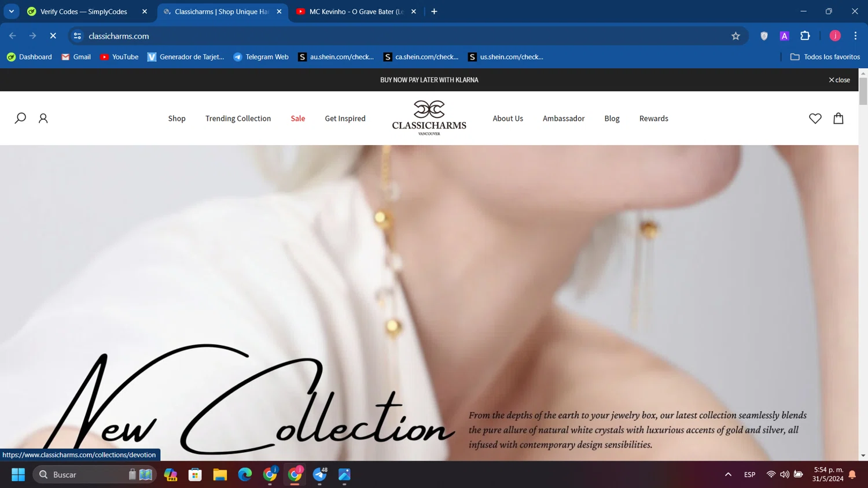Open the Telegram Web bookmark

(260, 57)
